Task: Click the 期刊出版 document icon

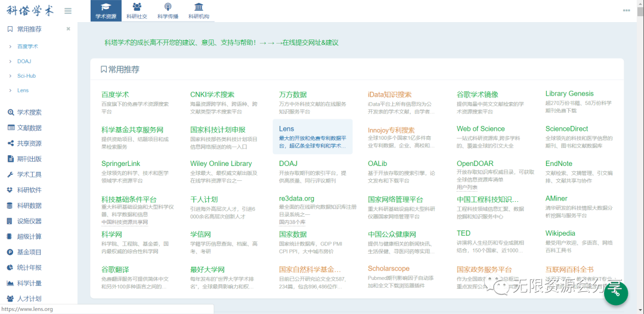Action: 11,159
